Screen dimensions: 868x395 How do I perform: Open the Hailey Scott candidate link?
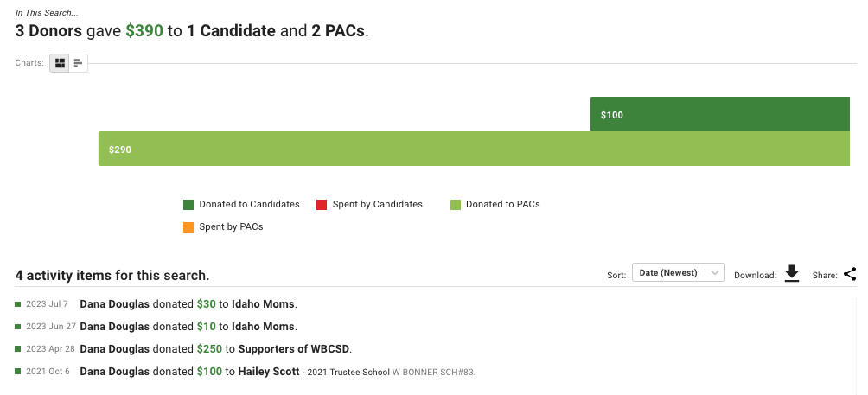(269, 371)
